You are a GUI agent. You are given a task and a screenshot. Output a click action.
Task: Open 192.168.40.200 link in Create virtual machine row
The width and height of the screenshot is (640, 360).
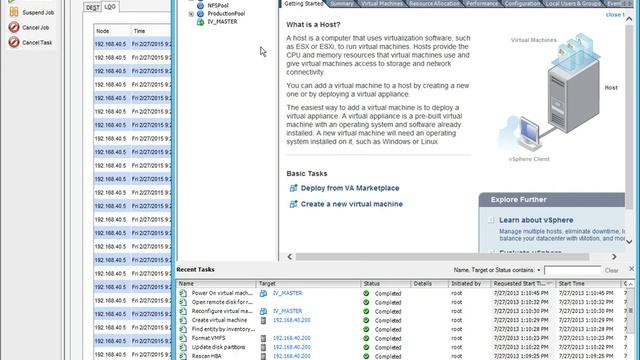pyautogui.click(x=291, y=320)
